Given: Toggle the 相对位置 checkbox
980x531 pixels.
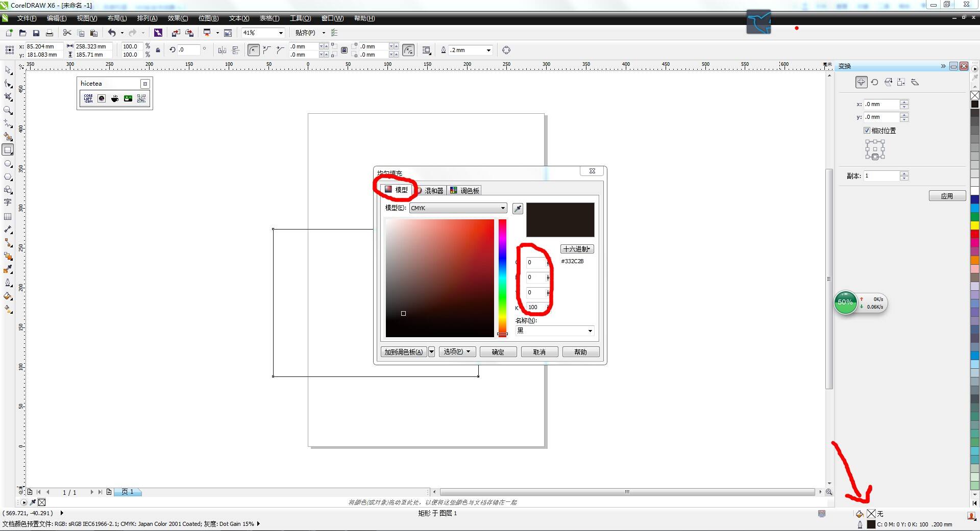Looking at the screenshot, I should tap(867, 131).
